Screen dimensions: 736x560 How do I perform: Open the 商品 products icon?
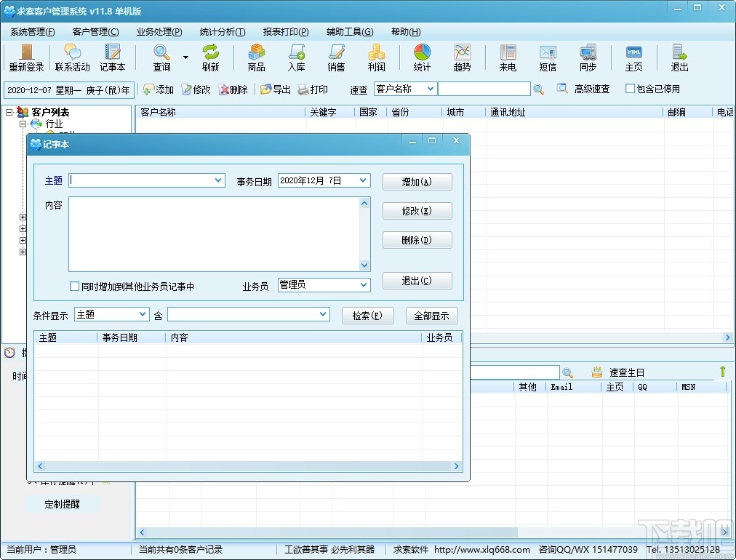tap(256, 57)
